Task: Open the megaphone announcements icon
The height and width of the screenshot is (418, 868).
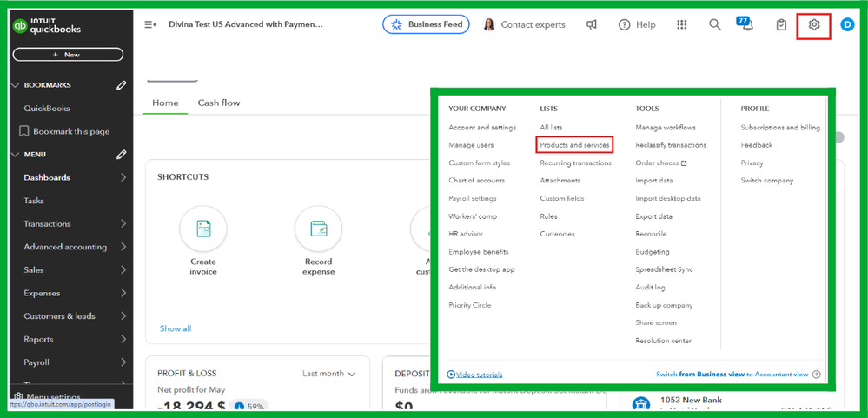Action: [592, 25]
